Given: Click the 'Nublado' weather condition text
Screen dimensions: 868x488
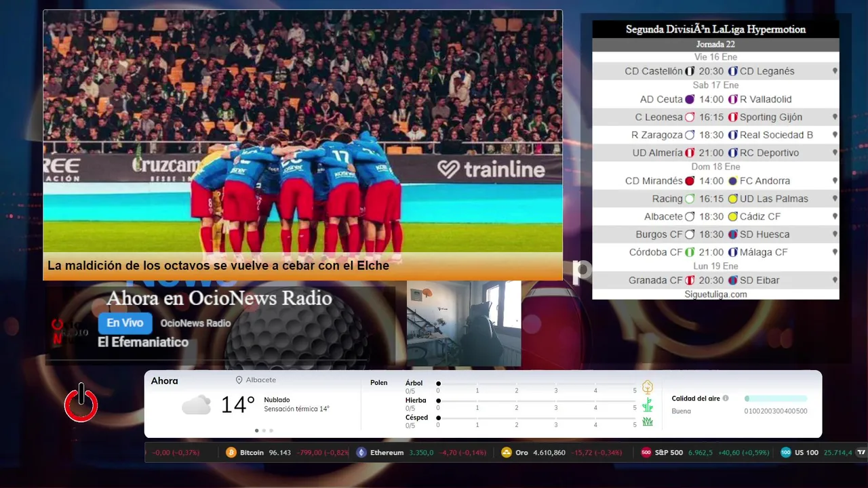Looking at the screenshot, I should point(277,400).
